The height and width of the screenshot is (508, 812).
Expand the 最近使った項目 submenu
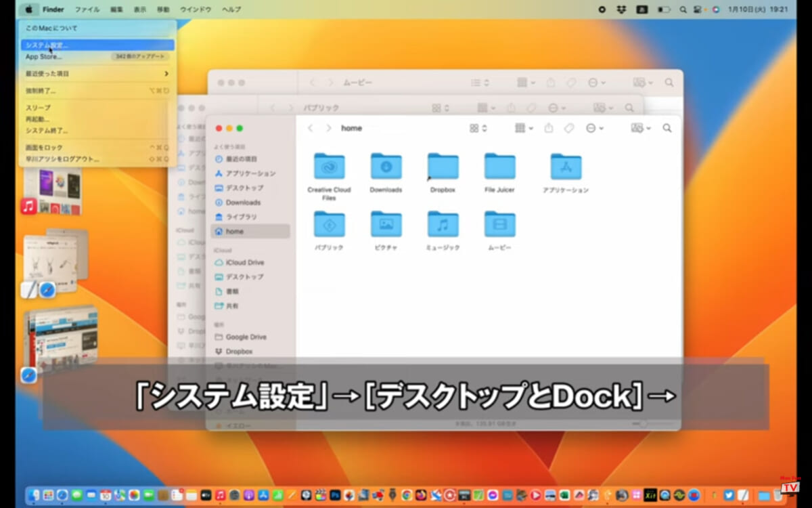97,73
